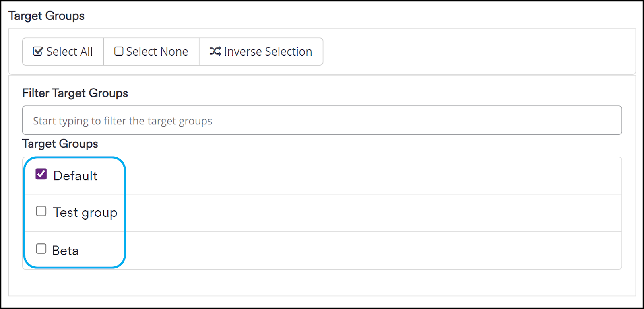Click the Filter Target Groups field label
This screenshot has width=644, height=309.
point(75,93)
